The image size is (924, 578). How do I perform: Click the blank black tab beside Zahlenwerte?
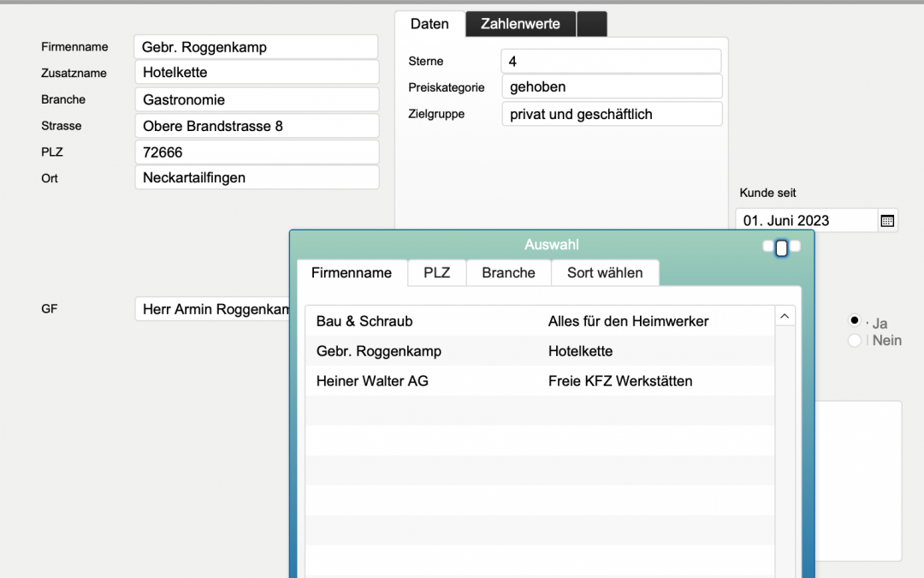(x=592, y=24)
